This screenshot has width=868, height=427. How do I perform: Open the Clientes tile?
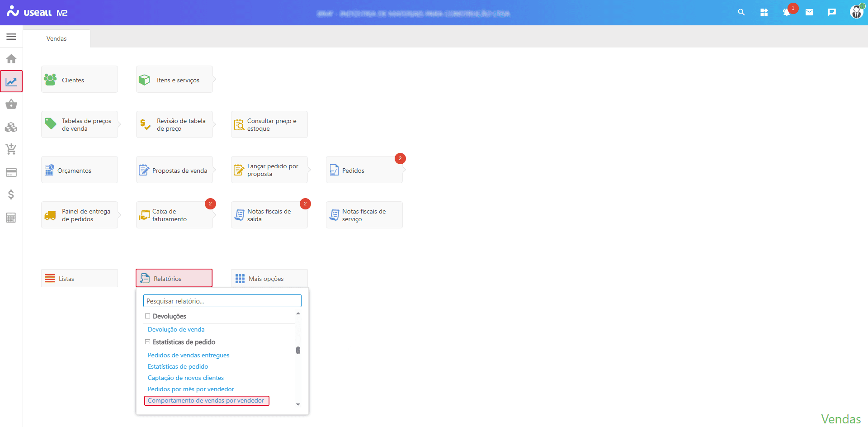pyautogui.click(x=80, y=80)
